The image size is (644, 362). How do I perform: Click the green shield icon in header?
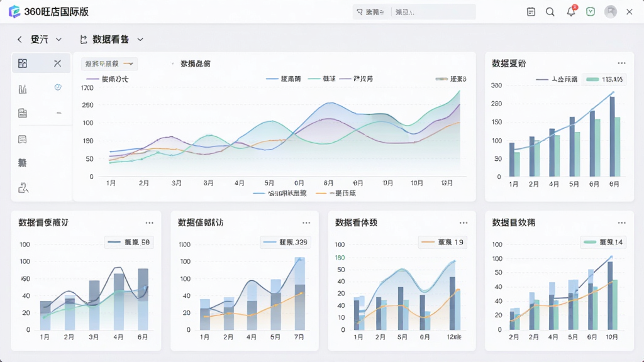[591, 11]
